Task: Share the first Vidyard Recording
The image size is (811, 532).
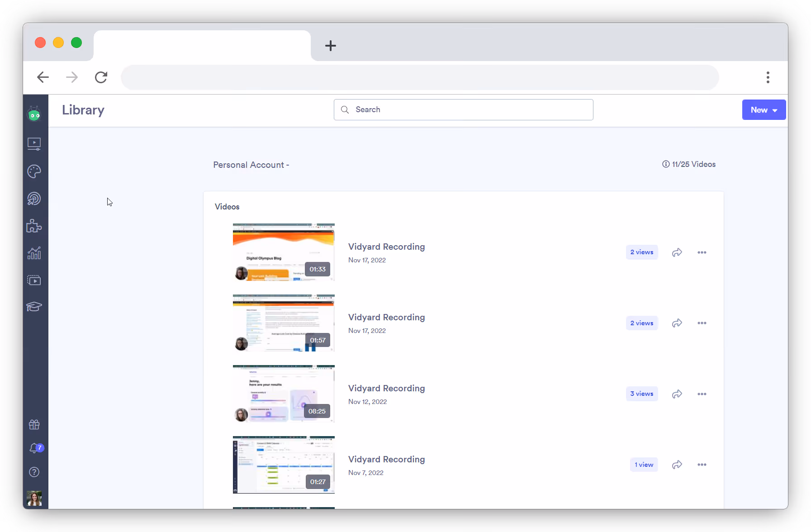Action: click(x=677, y=252)
